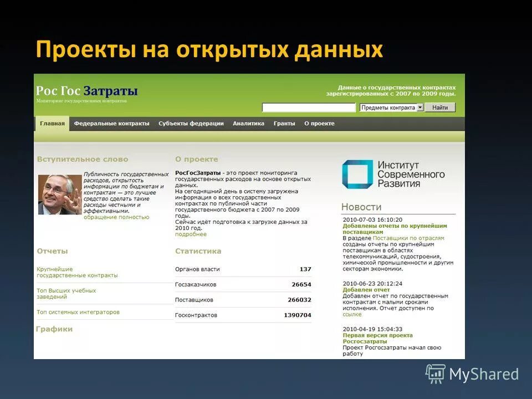This screenshot has height=399, width=532.
Task: Open Субъекты федерации menu item
Action: pos(191,124)
